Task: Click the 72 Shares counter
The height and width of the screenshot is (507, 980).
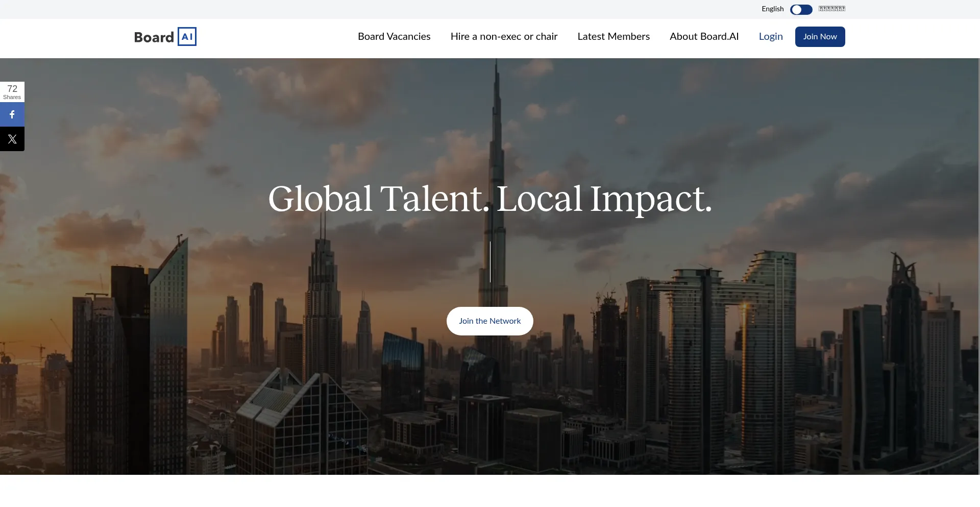Action: point(12,92)
